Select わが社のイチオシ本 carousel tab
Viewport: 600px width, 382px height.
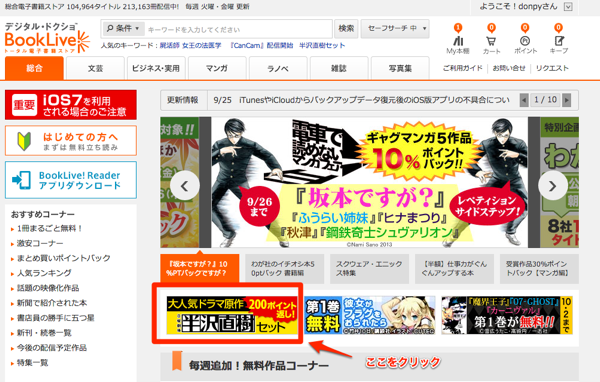(285, 269)
